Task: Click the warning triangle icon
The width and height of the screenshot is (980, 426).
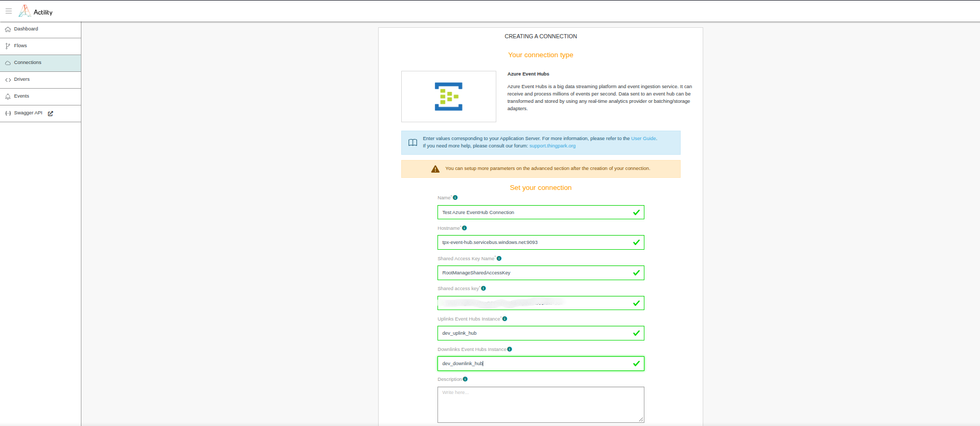Action: pos(435,169)
